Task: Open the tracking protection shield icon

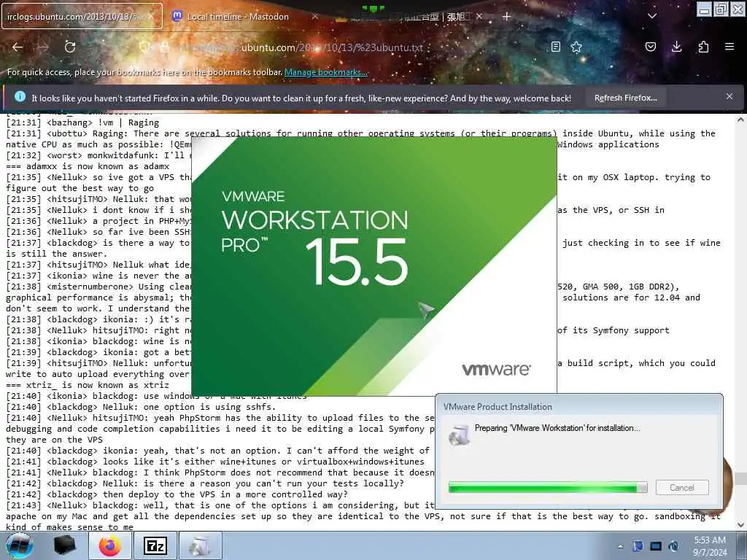Action: 144,47
